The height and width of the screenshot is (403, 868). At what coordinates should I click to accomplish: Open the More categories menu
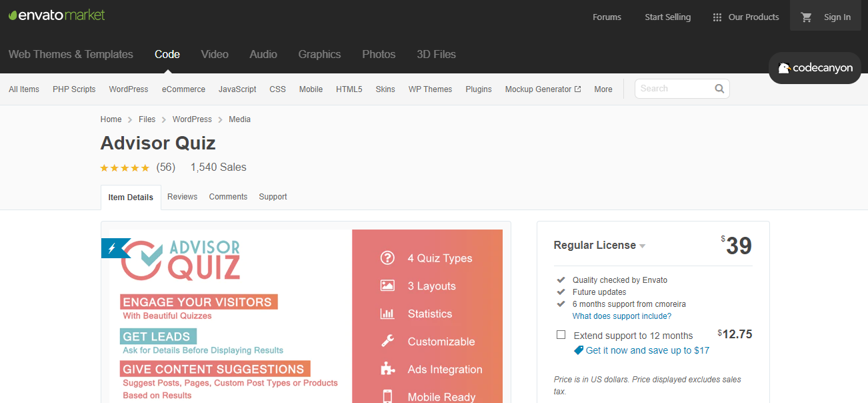603,89
